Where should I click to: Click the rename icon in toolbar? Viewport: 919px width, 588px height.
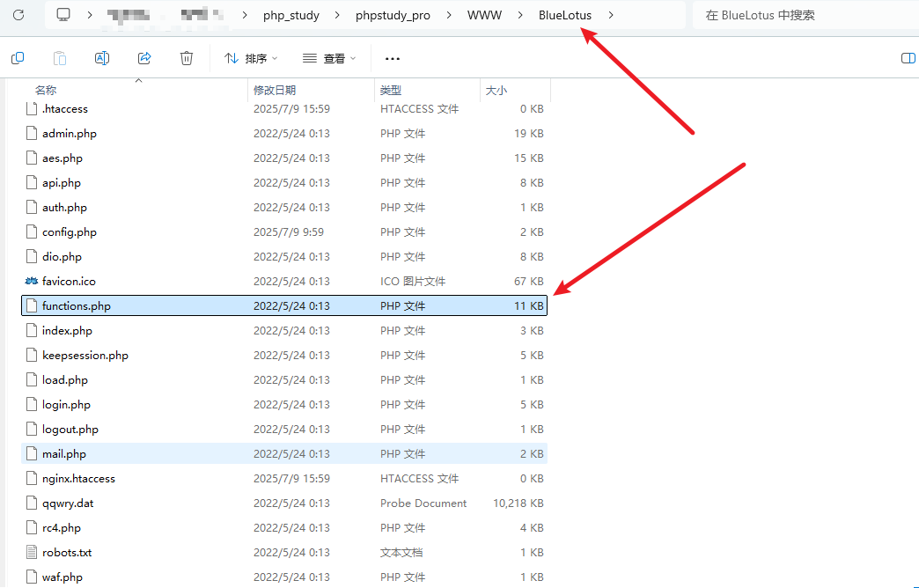[102, 58]
